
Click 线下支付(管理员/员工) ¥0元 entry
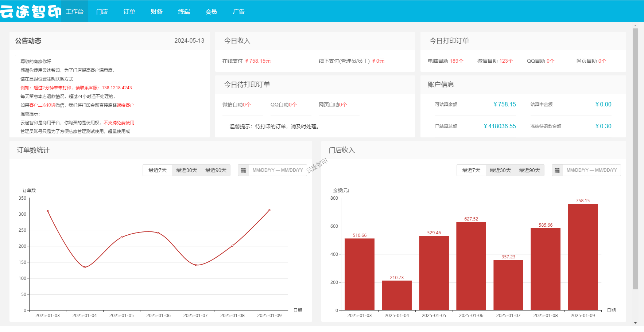point(352,61)
